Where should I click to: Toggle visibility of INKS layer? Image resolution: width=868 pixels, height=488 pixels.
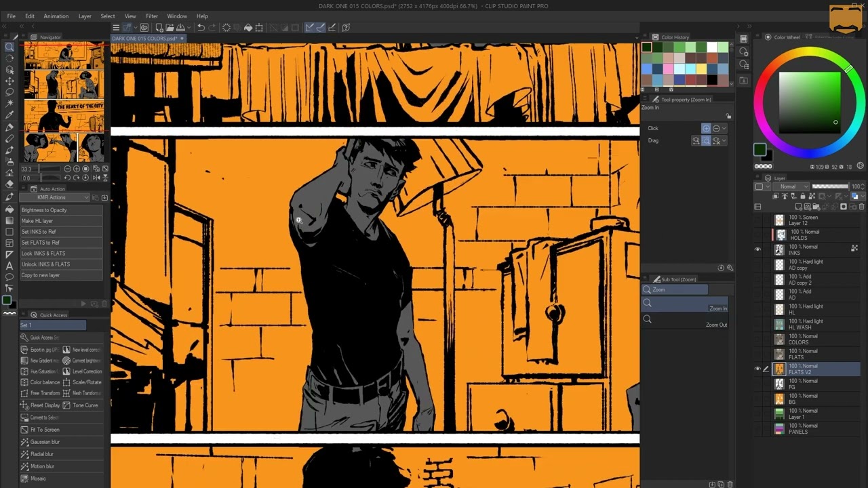[757, 249]
